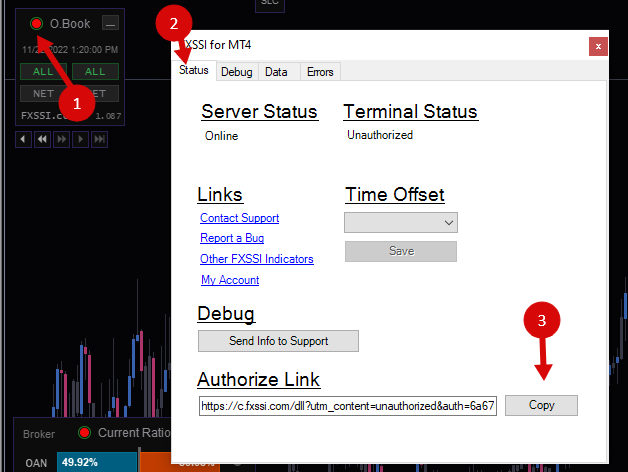Open the Other FXSSI Indicators link
This screenshot has height=472, width=628.
coord(257,259)
